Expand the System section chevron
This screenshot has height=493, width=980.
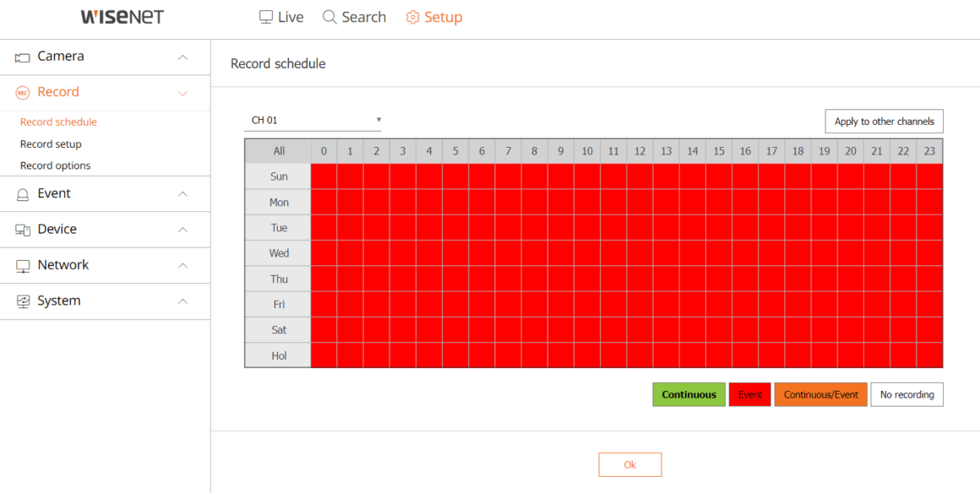[x=182, y=301]
